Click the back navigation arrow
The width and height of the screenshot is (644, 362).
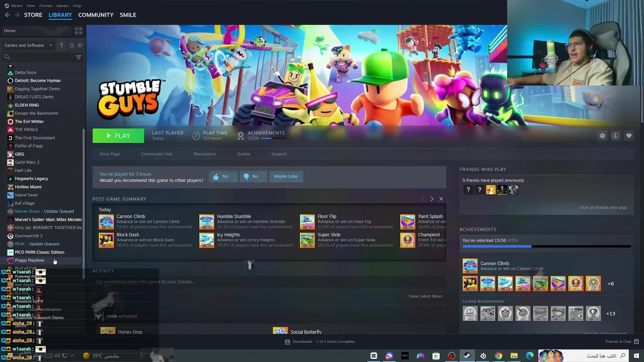tap(7, 15)
